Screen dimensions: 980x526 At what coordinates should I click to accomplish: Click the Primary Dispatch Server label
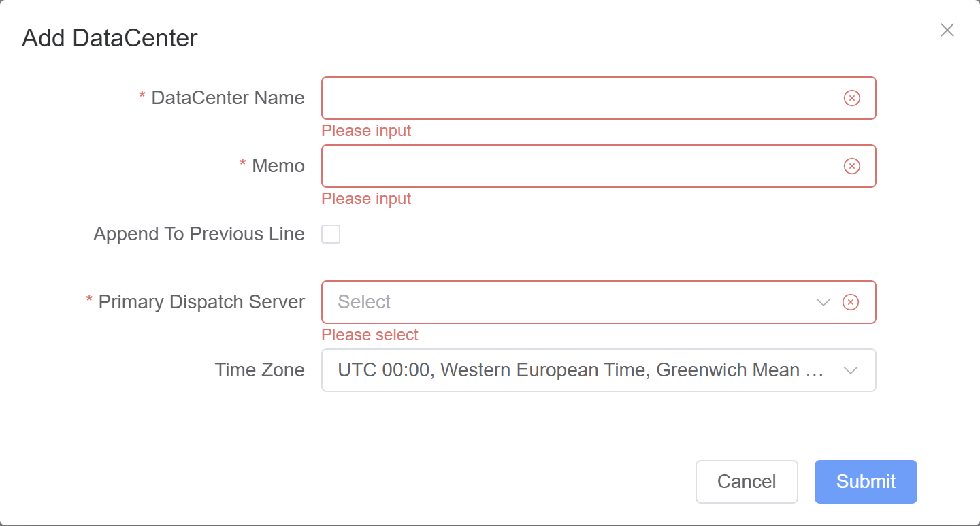201,302
